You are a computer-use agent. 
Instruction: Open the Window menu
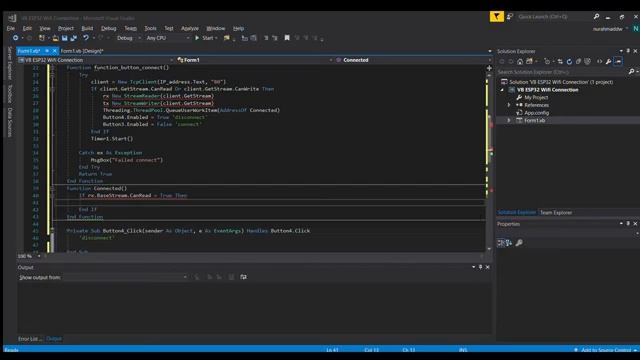[216, 28]
